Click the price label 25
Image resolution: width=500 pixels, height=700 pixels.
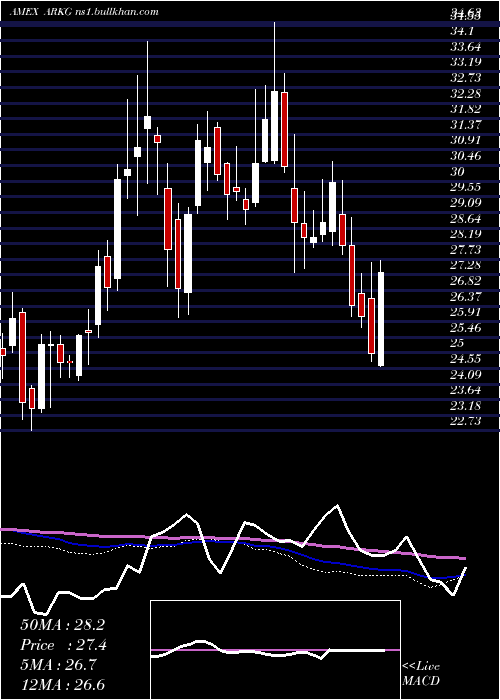pos(458,343)
